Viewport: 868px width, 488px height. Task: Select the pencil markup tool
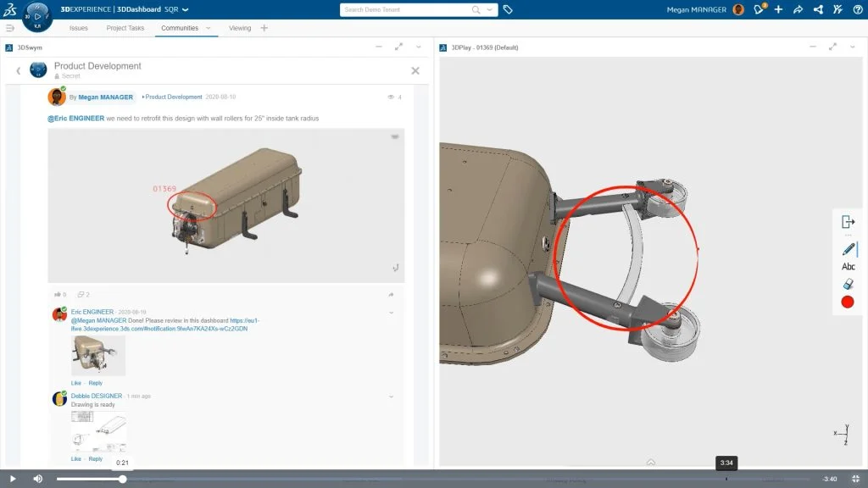(x=848, y=248)
